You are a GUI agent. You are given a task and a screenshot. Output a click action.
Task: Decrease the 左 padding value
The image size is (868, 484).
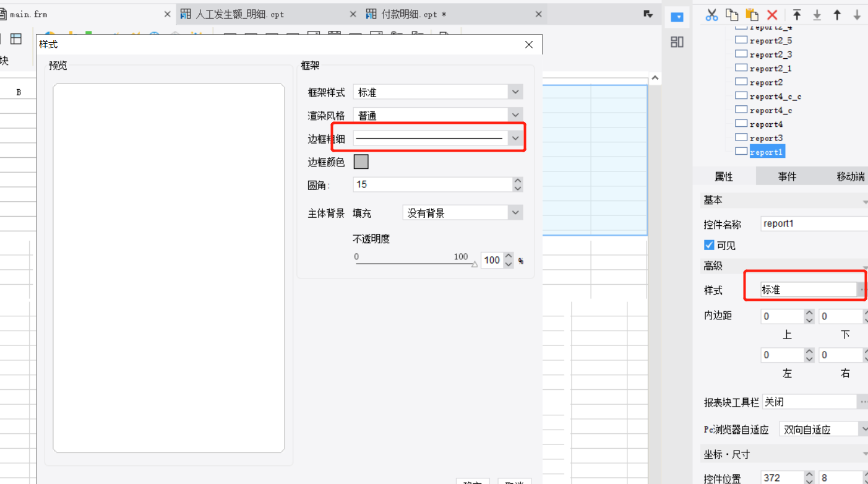[x=809, y=358]
